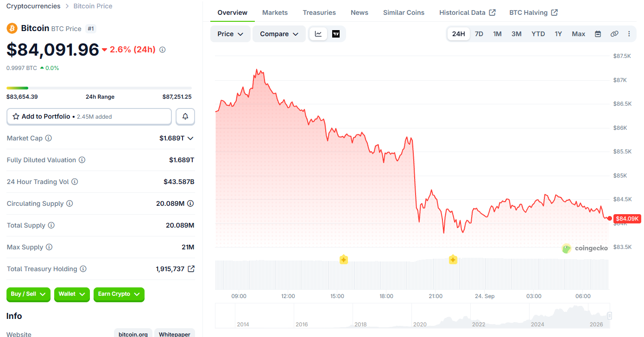
Task: Show Market Cap info tooltip icon
Action: point(49,138)
